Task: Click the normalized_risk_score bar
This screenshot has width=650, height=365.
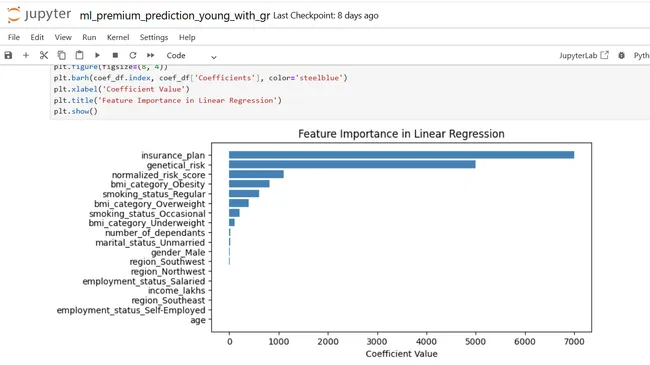Action: point(256,174)
